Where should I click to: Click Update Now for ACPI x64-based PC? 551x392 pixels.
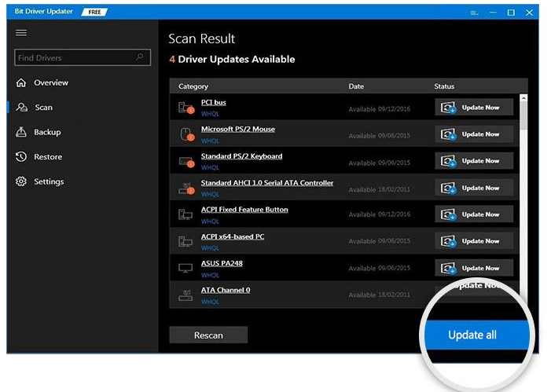coord(474,241)
